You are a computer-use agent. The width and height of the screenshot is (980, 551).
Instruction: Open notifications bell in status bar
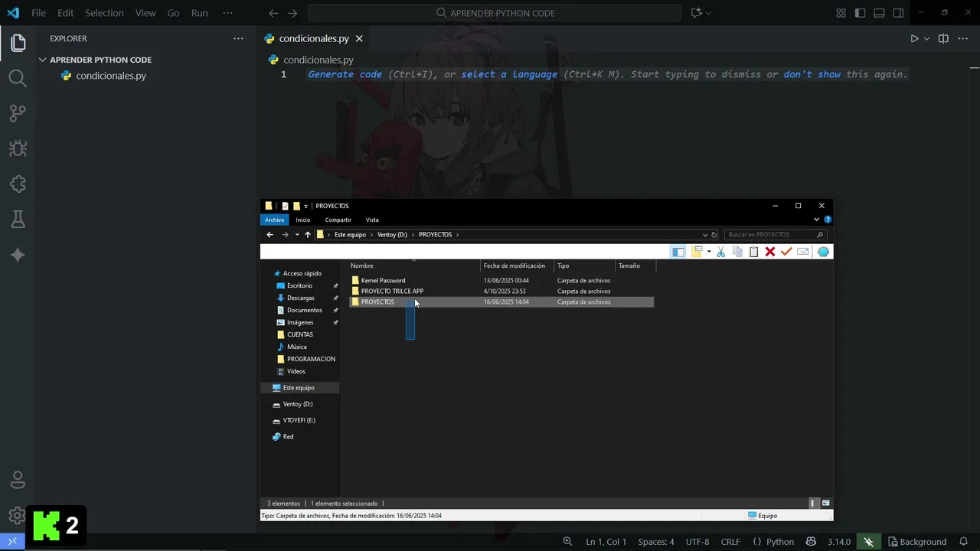coord(964,542)
